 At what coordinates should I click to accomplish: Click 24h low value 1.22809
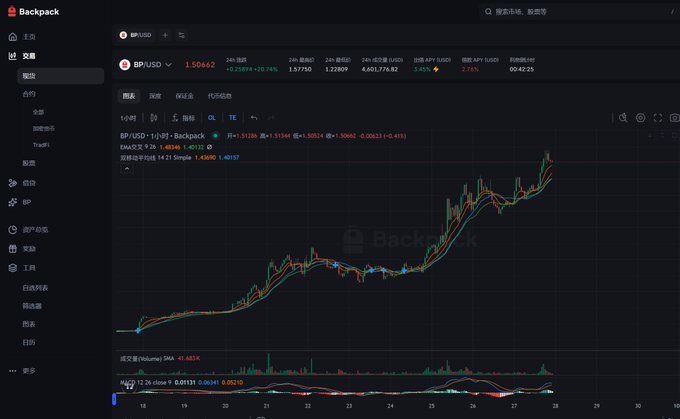pos(337,69)
